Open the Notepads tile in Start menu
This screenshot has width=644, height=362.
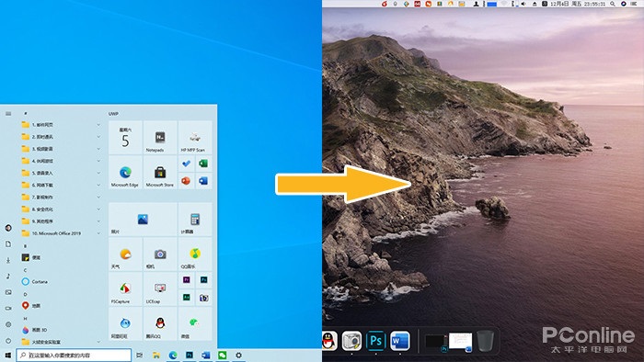tap(160, 137)
